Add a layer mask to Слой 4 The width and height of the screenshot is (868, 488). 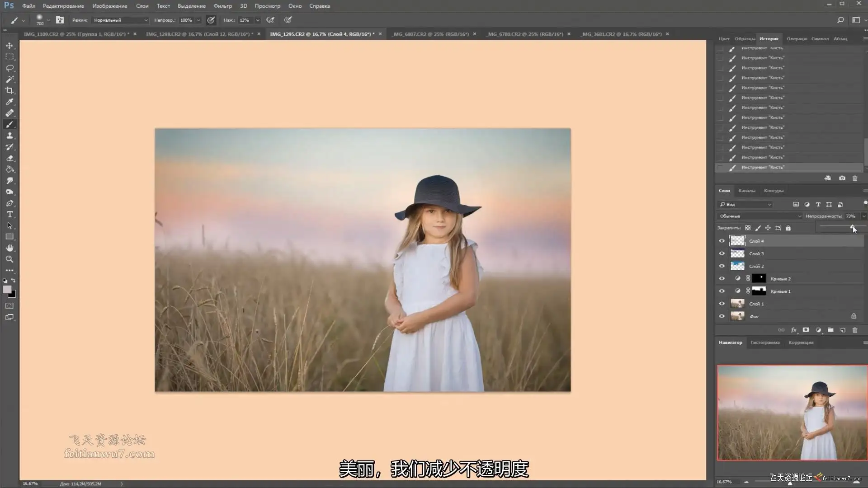806,330
